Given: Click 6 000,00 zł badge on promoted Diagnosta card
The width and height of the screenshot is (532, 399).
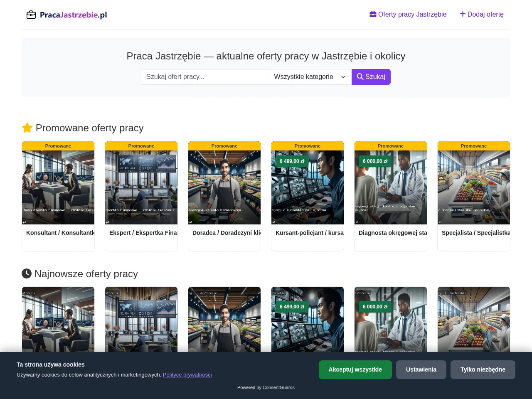Looking at the screenshot, I should 375,161.
